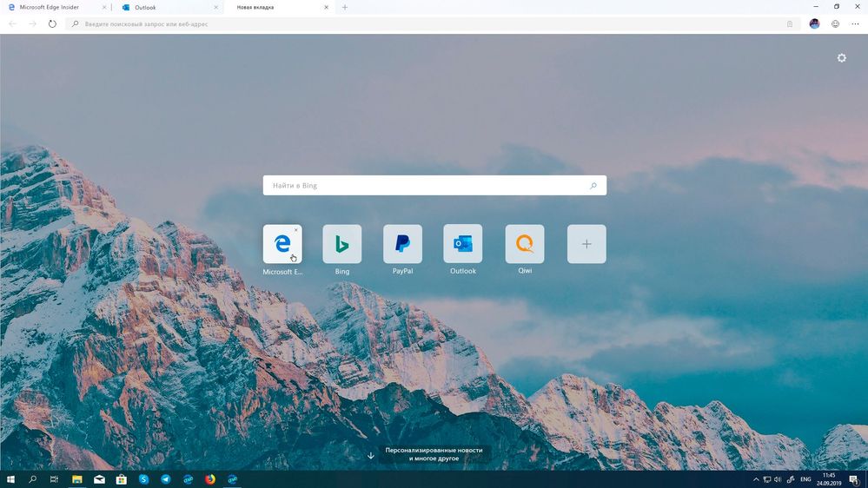Close the Outlook tab
Viewport: 868px width, 488px height.
point(215,7)
